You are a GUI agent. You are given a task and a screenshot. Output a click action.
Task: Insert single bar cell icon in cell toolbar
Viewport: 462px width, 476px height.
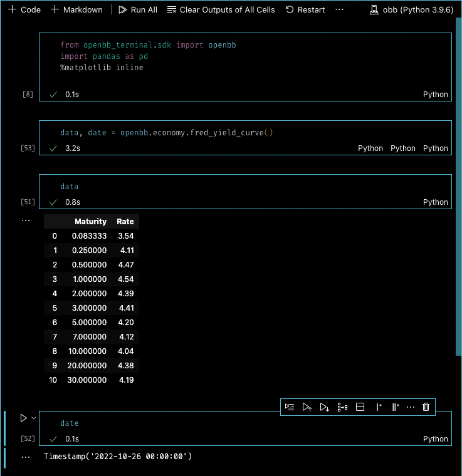point(378,406)
